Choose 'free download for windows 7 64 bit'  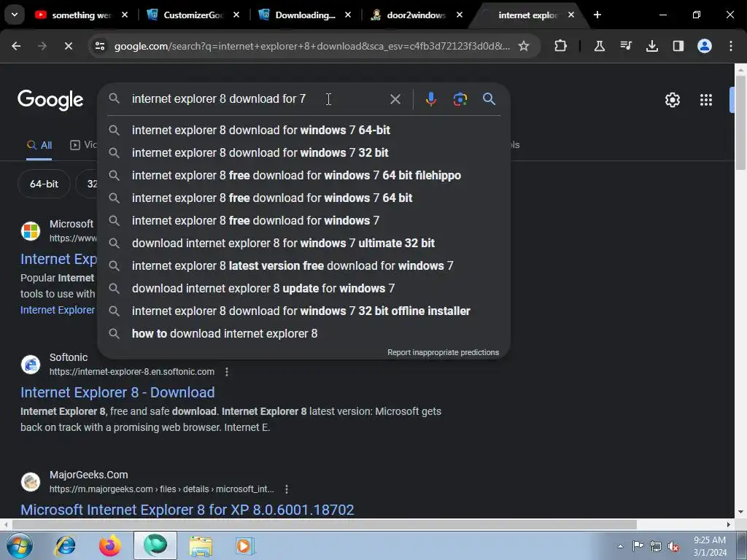(x=304, y=198)
